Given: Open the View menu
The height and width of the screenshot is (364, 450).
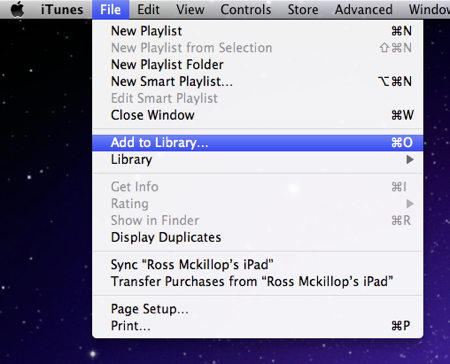Looking at the screenshot, I should coord(190,9).
